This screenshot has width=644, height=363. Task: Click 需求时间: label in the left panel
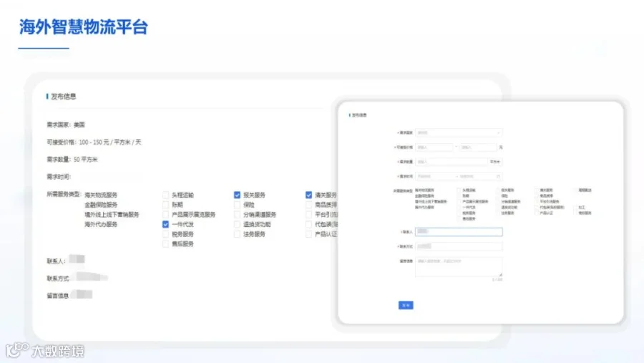coord(59,177)
